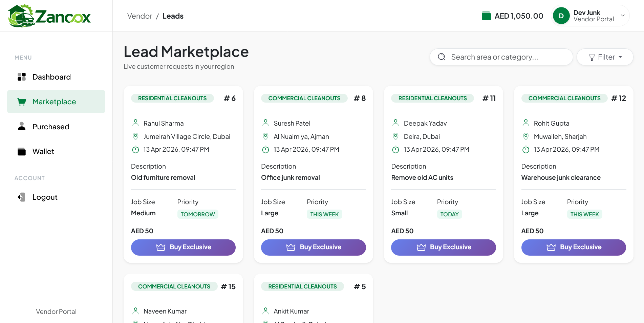The image size is (644, 323).
Task: Buy Exclusive lead for Rahul Sharma
Action: [x=183, y=247]
